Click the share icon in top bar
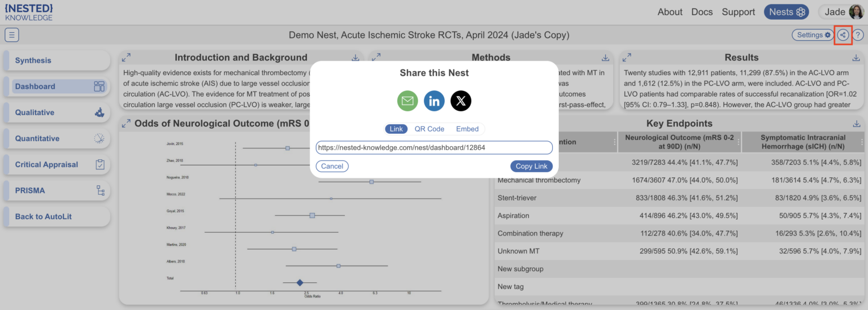 [843, 35]
